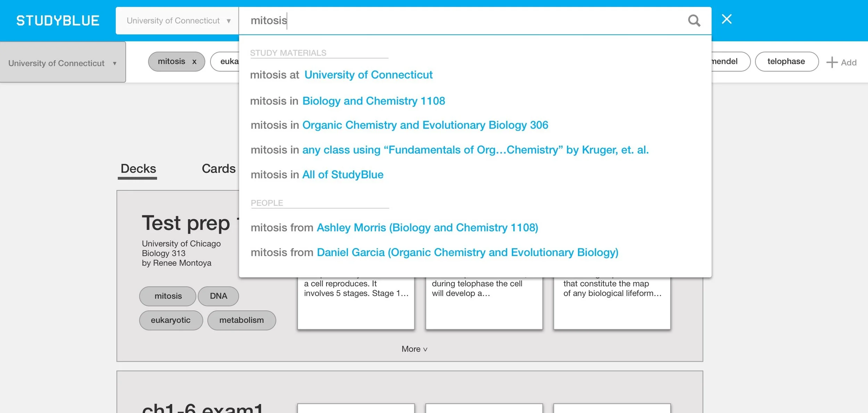The height and width of the screenshot is (413, 868).
Task: Click the 'by Renee Montoya' author text
Action: 176,263
